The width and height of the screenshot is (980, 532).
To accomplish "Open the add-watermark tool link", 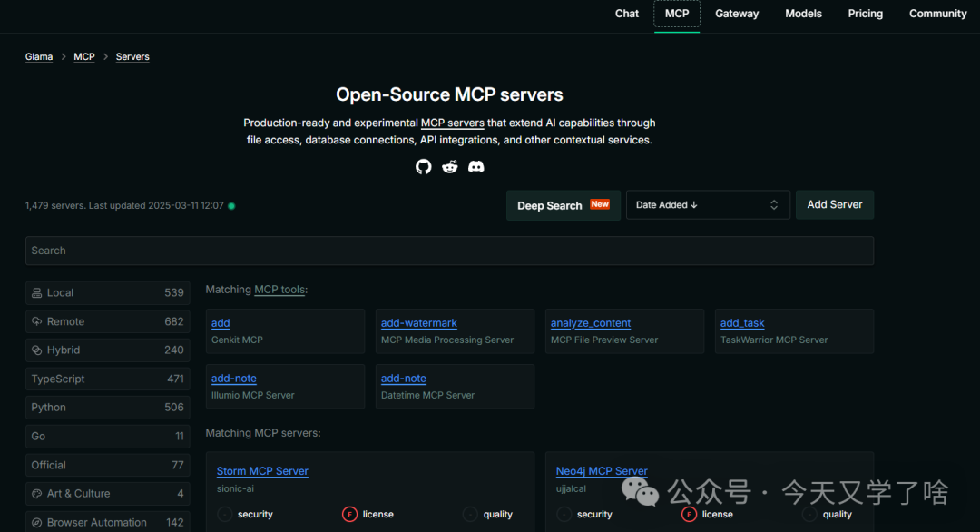I will pyautogui.click(x=418, y=323).
